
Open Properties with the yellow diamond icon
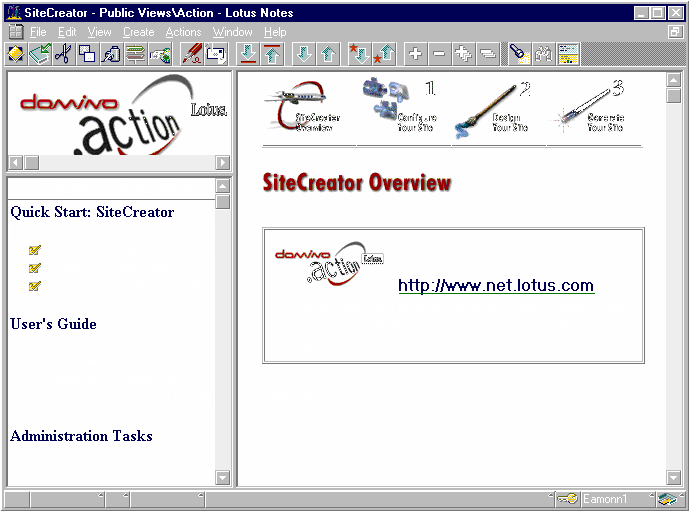16,54
